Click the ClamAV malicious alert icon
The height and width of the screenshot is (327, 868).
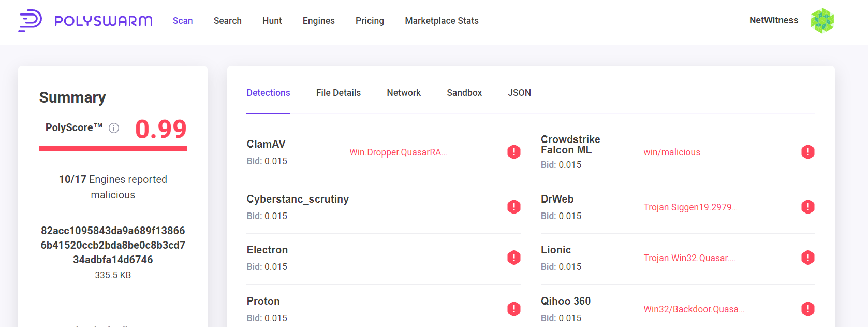[x=513, y=152]
